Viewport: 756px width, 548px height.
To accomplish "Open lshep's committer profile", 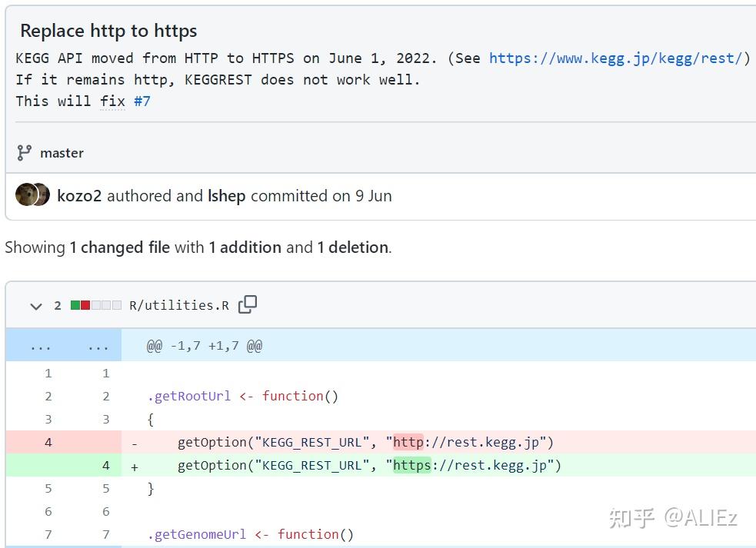I will (x=226, y=196).
